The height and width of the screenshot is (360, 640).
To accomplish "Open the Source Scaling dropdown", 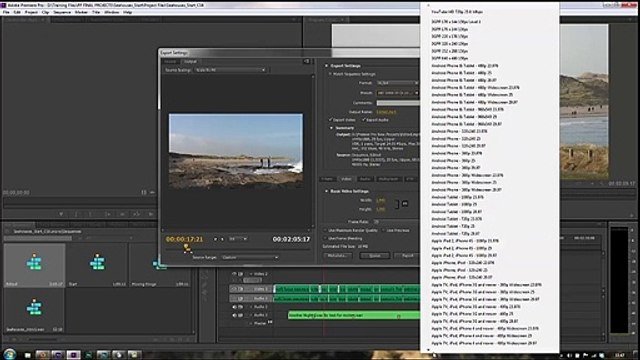I will pos(230,70).
